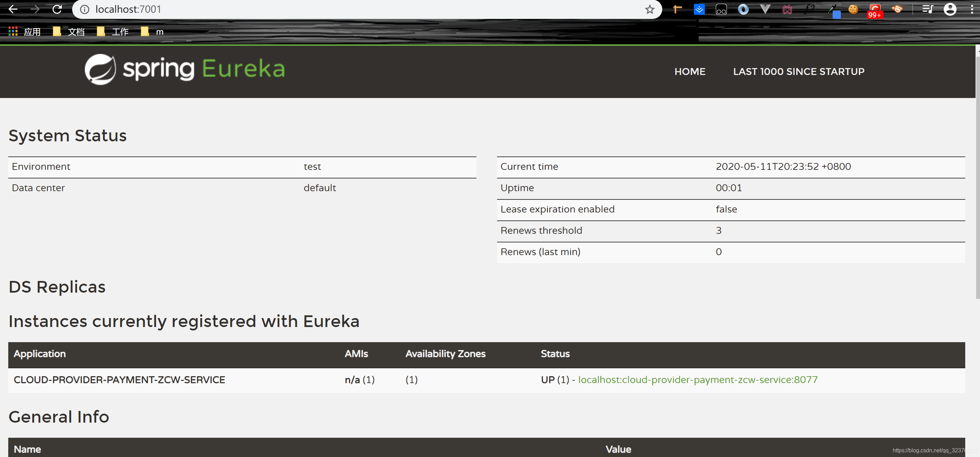Screen dimensions: 980x457
Task: Click the AMIs column header
Action: click(x=356, y=354)
